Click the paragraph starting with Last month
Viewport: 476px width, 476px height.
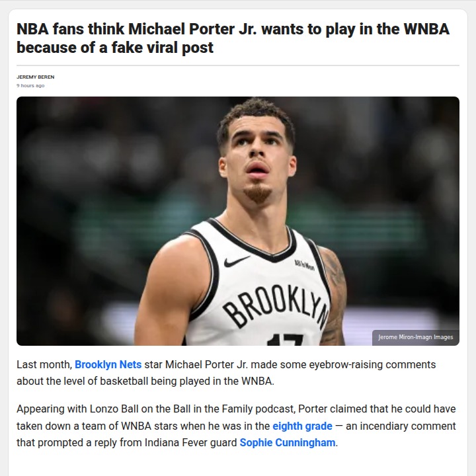tap(226, 372)
